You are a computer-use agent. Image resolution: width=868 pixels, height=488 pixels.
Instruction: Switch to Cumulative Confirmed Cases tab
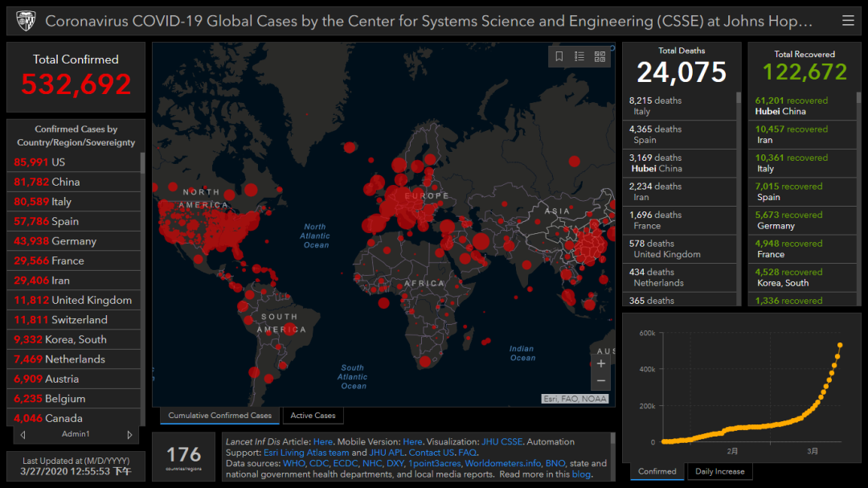click(219, 416)
